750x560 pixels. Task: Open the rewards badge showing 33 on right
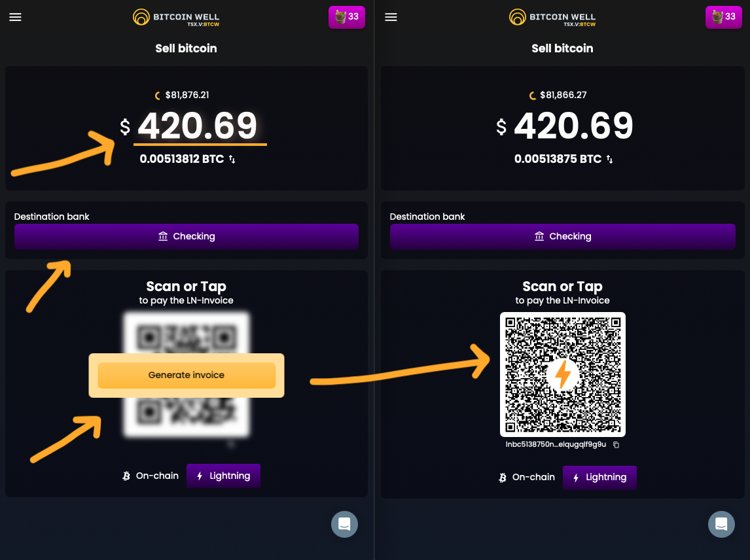723,17
